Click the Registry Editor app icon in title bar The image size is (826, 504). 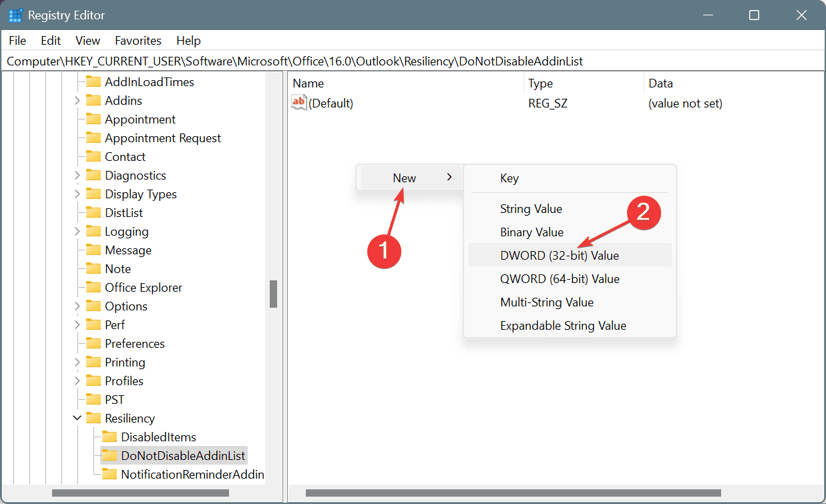pos(16,15)
